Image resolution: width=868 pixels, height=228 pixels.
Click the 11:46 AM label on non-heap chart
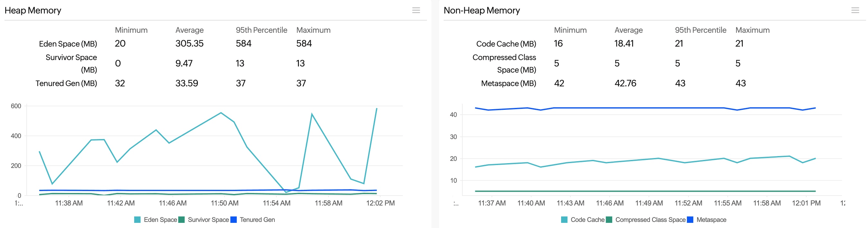point(610,203)
